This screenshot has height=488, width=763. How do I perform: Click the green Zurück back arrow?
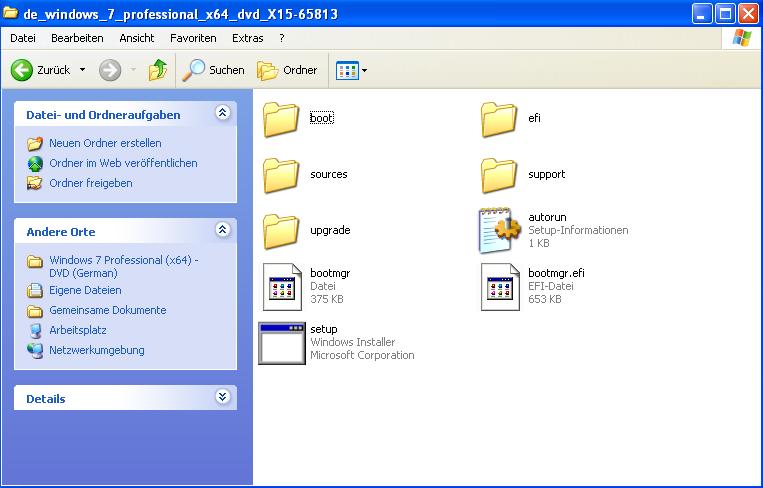pyautogui.click(x=22, y=70)
